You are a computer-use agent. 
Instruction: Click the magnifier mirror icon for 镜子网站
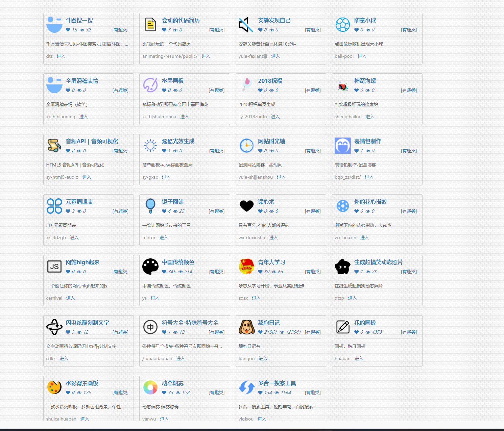click(150, 206)
